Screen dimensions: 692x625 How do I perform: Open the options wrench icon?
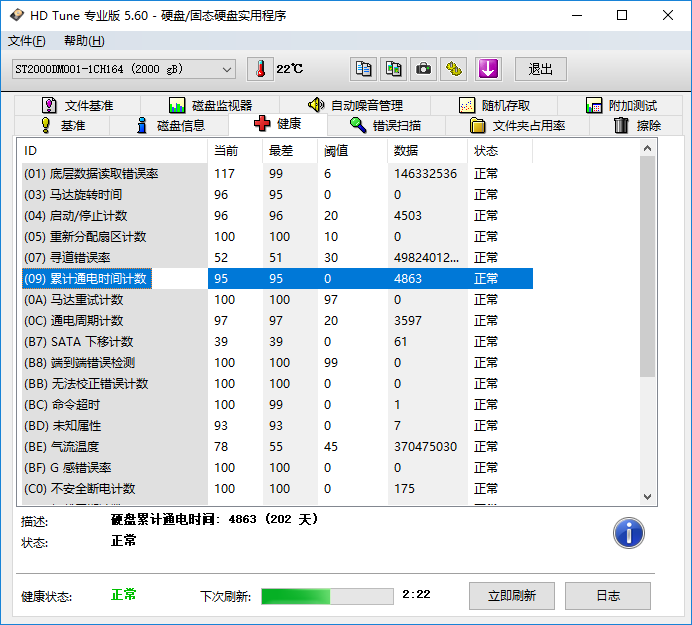coord(453,69)
